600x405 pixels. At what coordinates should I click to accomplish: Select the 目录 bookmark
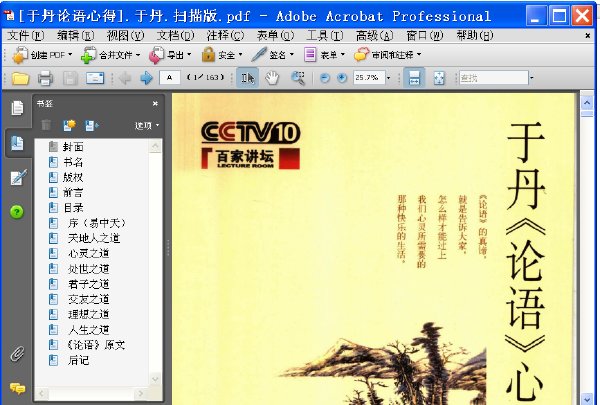coord(73,208)
